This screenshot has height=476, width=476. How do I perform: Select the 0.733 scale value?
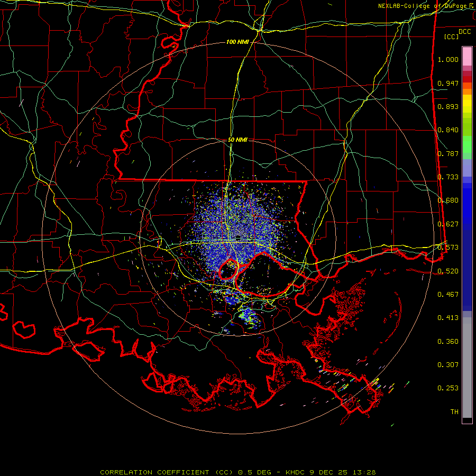click(x=448, y=177)
